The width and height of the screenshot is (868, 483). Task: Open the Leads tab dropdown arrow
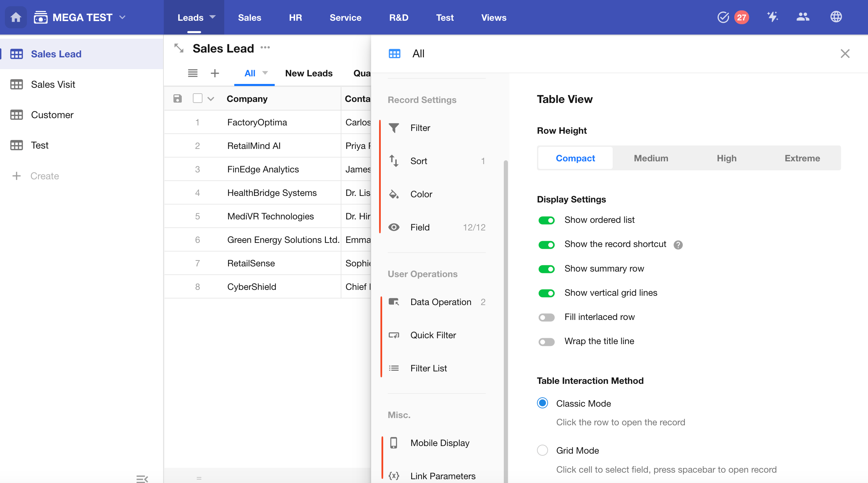[x=213, y=17]
